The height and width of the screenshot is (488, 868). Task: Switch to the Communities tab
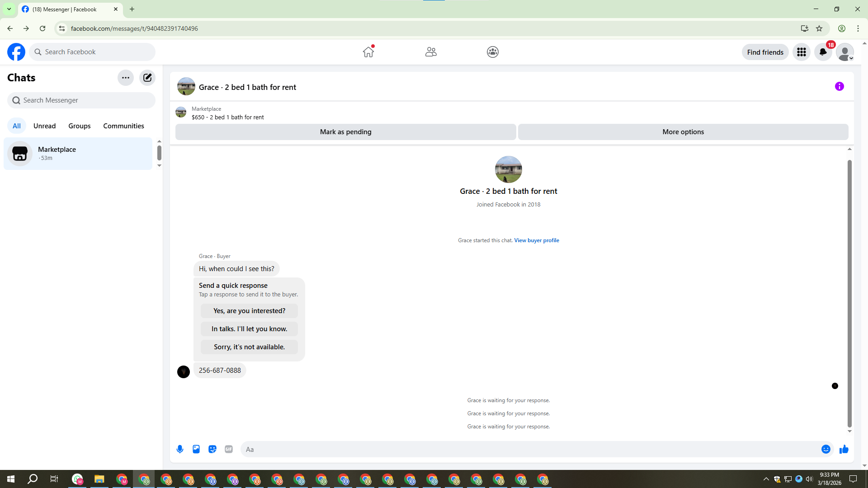(123, 126)
